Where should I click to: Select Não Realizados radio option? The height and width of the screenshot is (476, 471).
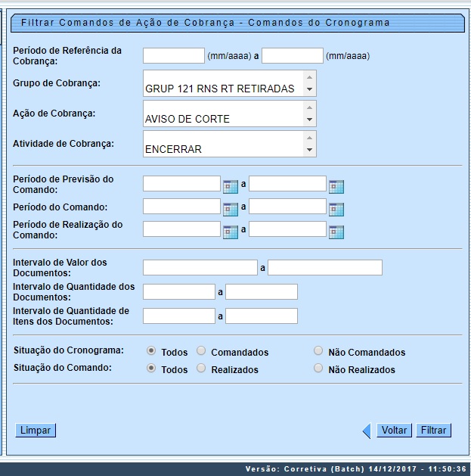[318, 369]
